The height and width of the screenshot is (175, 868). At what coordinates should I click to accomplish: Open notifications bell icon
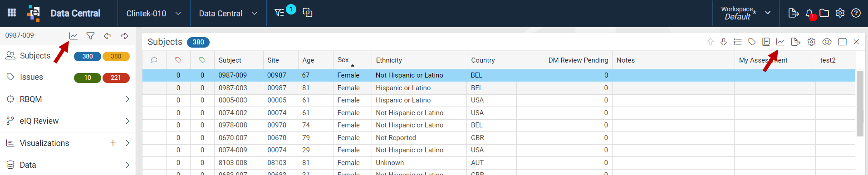(810, 14)
